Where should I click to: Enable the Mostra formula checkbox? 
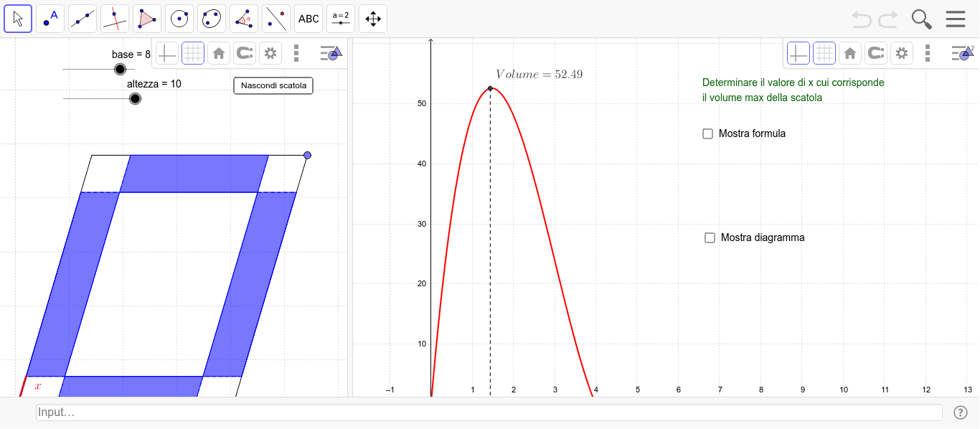708,133
